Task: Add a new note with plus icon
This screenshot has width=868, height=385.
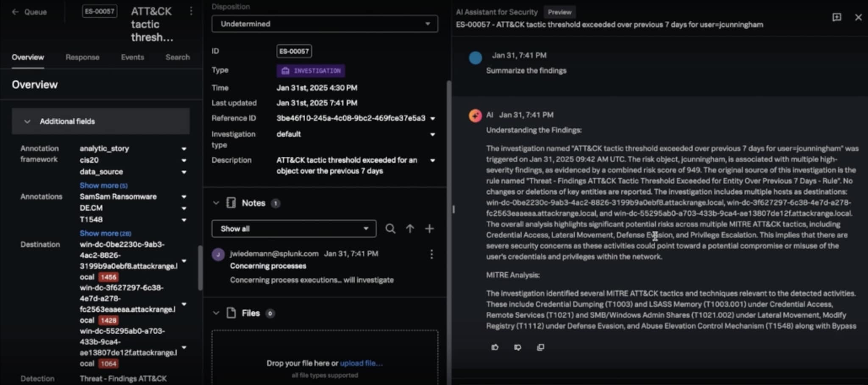Action: coord(429,229)
